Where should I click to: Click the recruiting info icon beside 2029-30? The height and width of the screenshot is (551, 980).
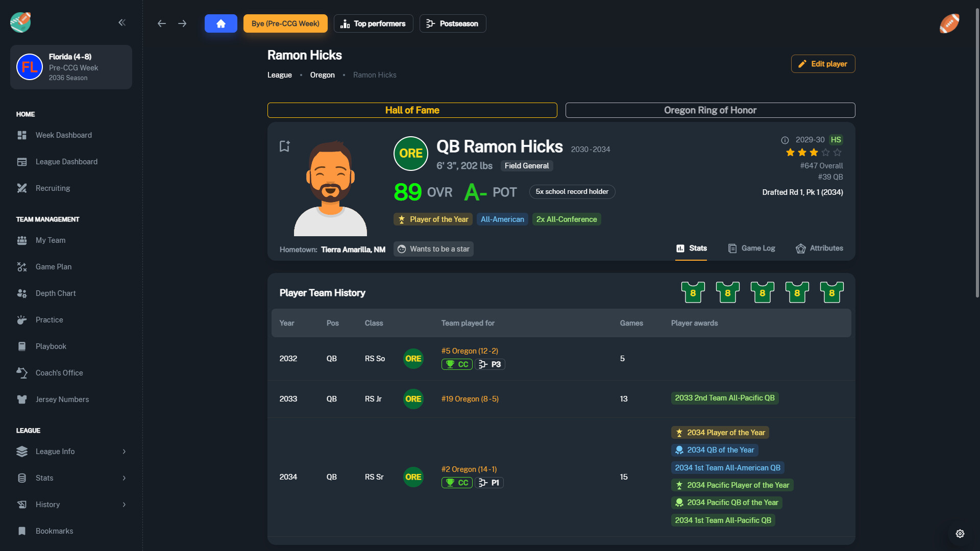point(785,140)
